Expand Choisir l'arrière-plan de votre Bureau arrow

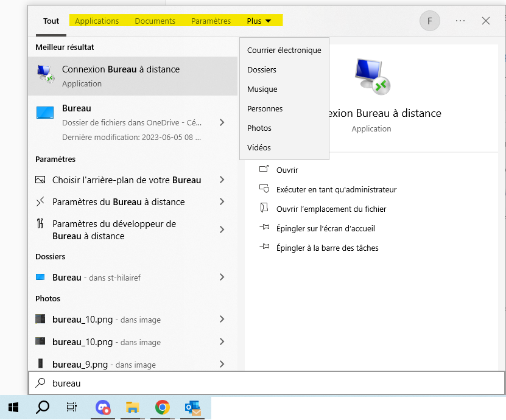pos(222,180)
